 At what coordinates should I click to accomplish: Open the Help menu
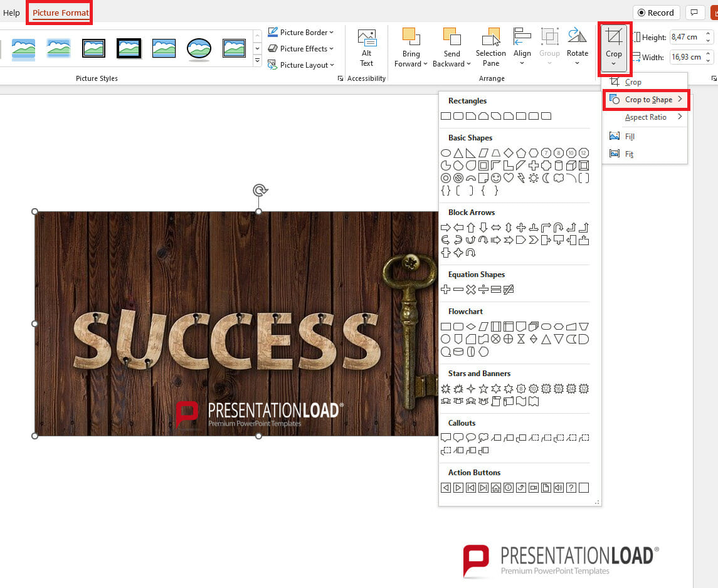pos(12,13)
